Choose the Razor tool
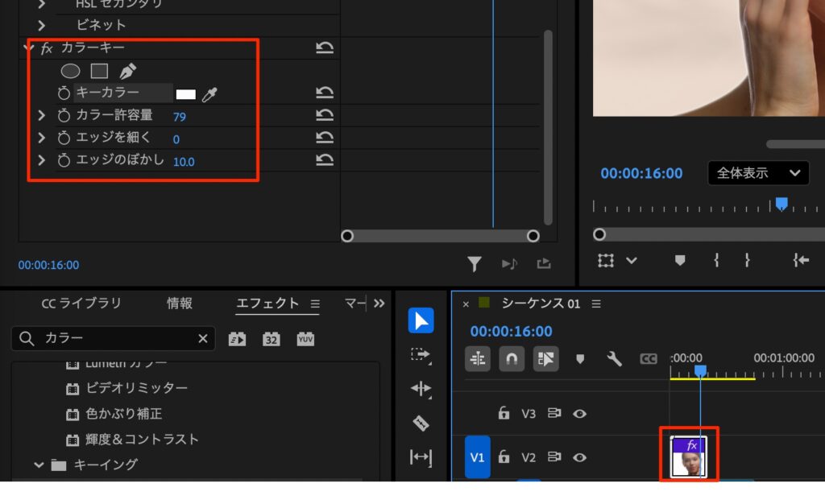Screen dimensions: 825x504 [x=421, y=423]
